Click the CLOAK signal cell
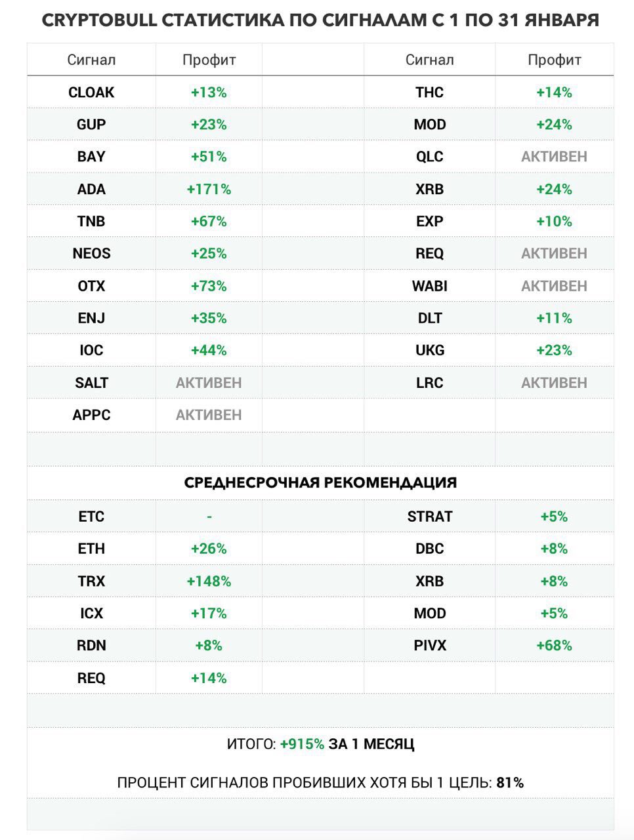 tap(91, 93)
